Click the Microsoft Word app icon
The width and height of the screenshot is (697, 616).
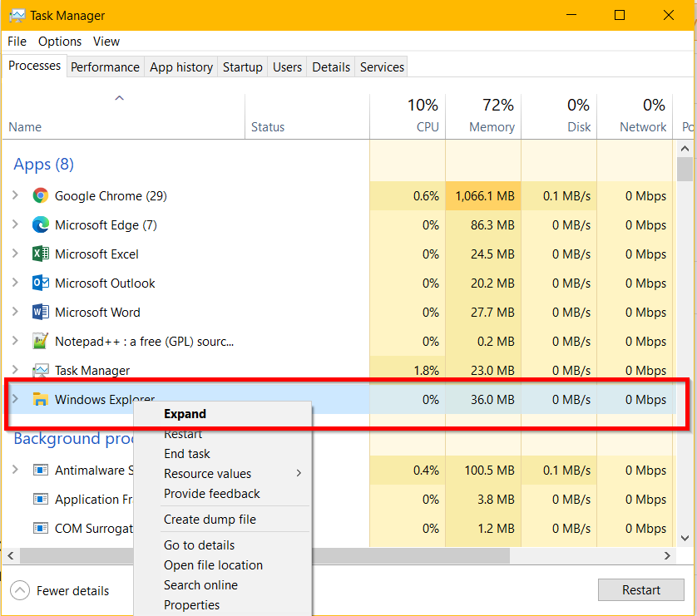41,312
